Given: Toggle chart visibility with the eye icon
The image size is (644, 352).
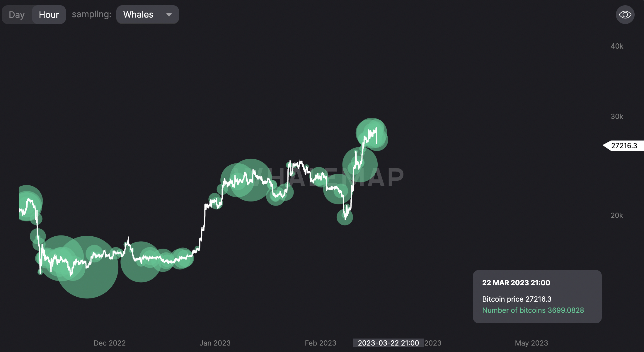Looking at the screenshot, I should coord(625,15).
